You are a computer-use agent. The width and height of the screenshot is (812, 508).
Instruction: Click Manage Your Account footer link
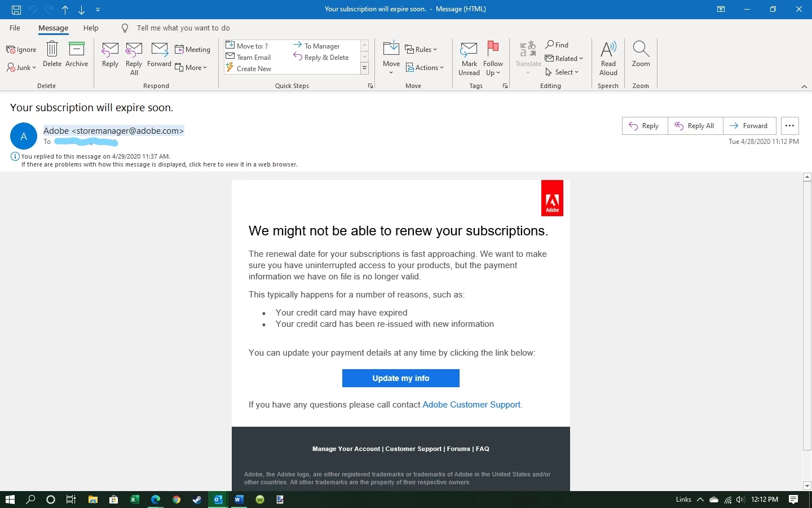pyautogui.click(x=346, y=449)
